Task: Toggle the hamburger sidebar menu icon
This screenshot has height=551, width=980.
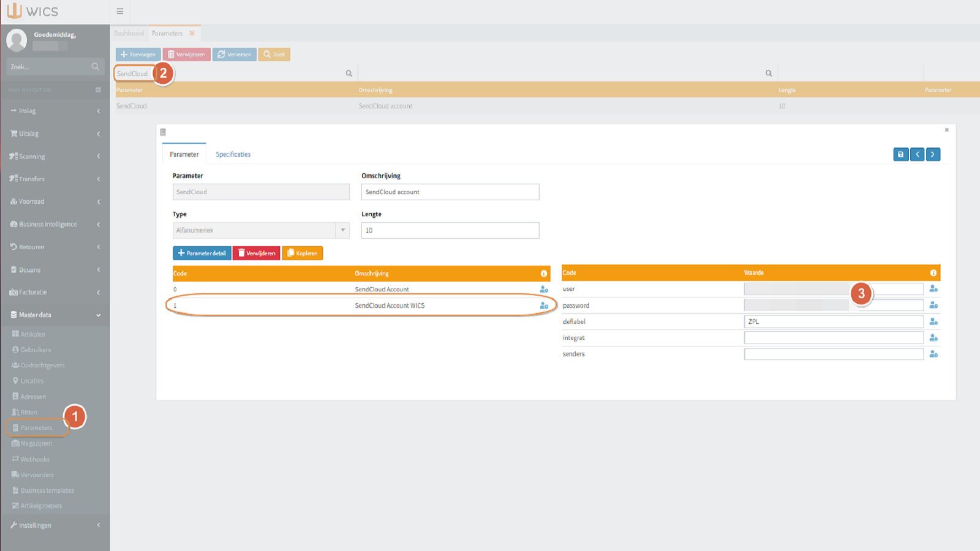Action: pyautogui.click(x=120, y=12)
